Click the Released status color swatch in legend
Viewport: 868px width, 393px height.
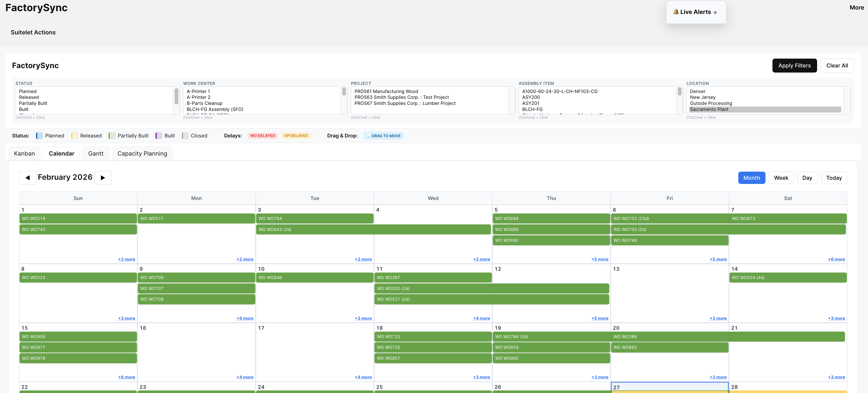pyautogui.click(x=74, y=136)
